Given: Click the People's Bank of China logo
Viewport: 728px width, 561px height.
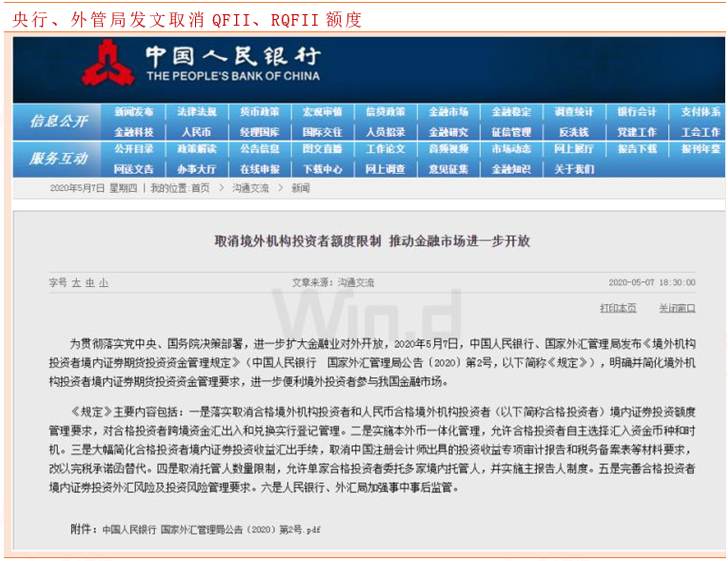Looking at the screenshot, I should click(108, 64).
